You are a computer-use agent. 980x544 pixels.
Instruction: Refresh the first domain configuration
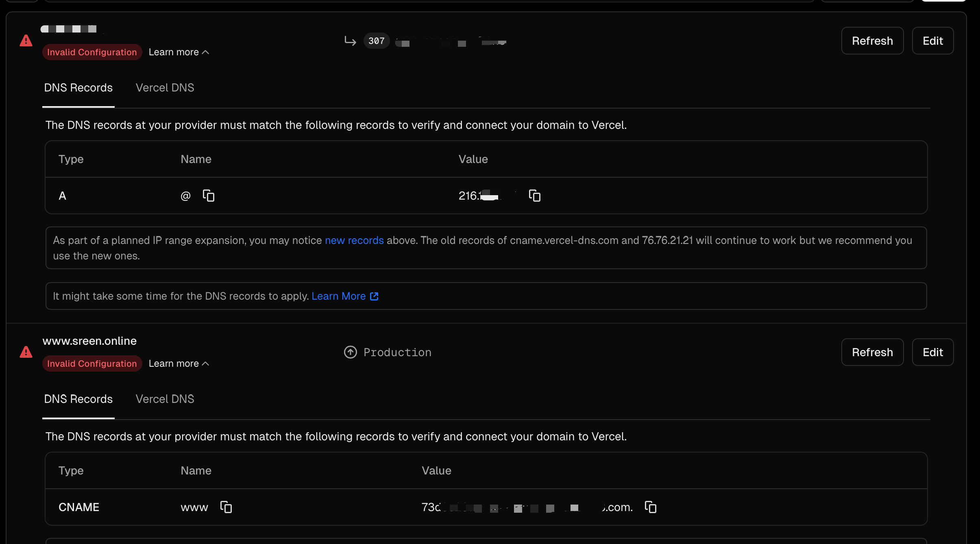(x=872, y=41)
